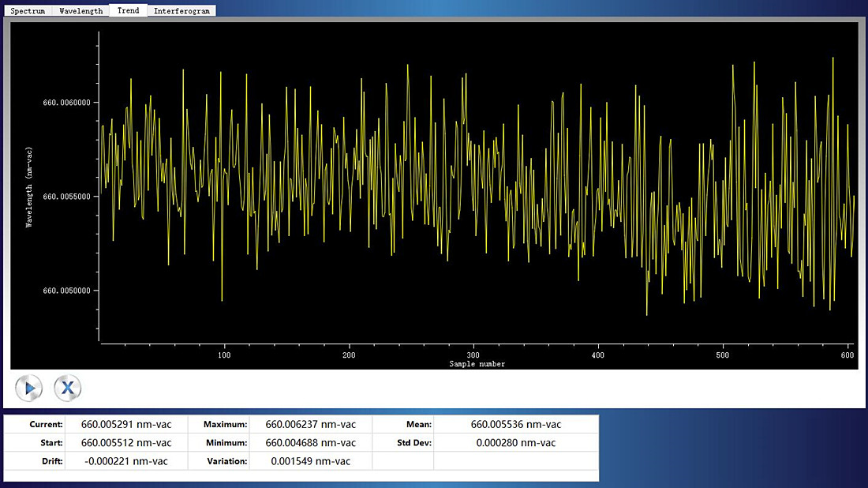Select the Trend tab
Image resolution: width=868 pixels, height=488 pixels.
click(x=128, y=10)
